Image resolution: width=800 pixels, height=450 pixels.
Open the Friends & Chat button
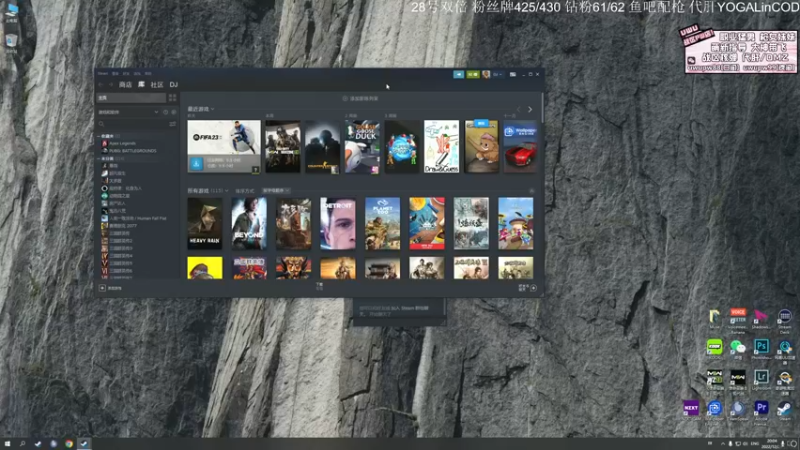click(x=528, y=288)
